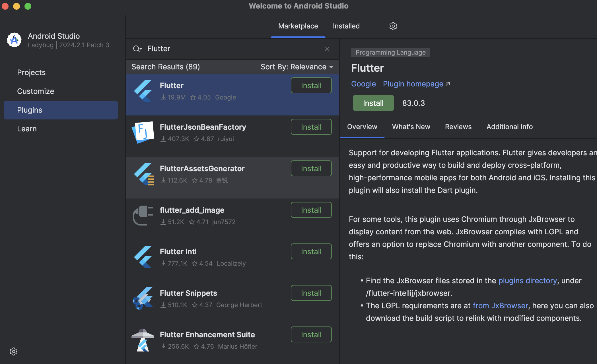This screenshot has width=597, height=364.
Task: Click the Flutter heading in details pane
Action: coord(367,68)
